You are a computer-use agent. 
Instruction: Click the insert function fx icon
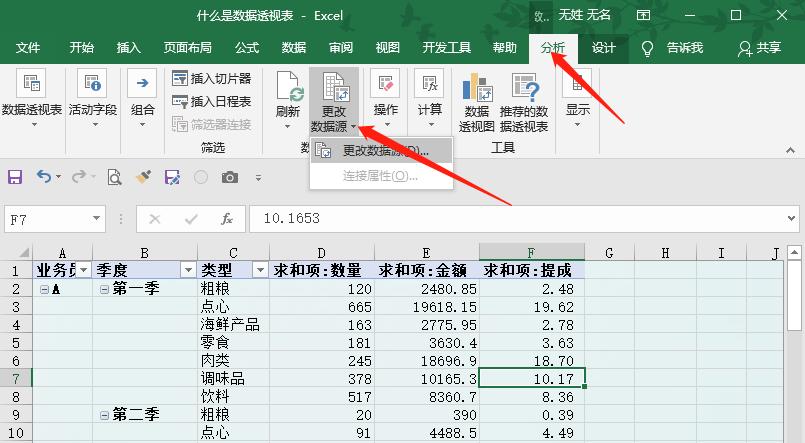(226, 219)
